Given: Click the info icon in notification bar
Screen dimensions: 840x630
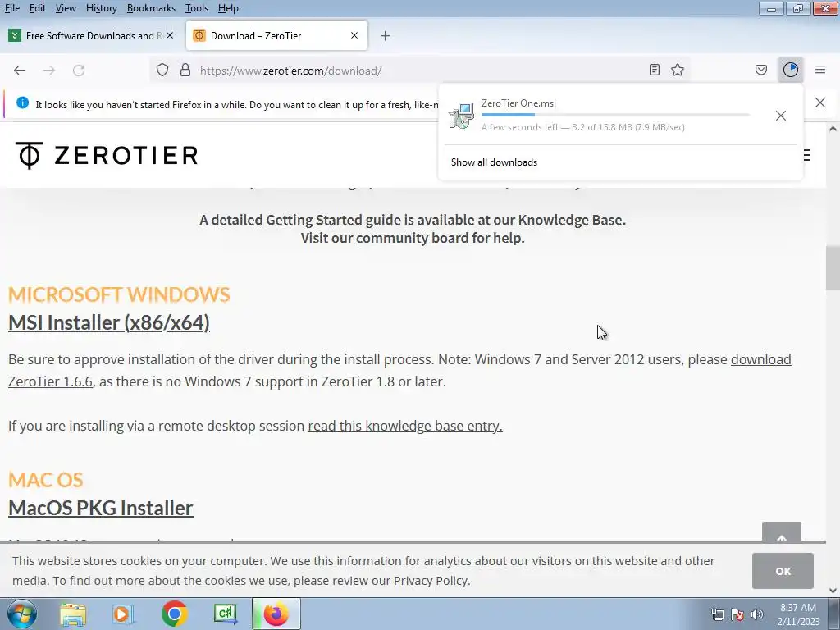Looking at the screenshot, I should tap(22, 103).
